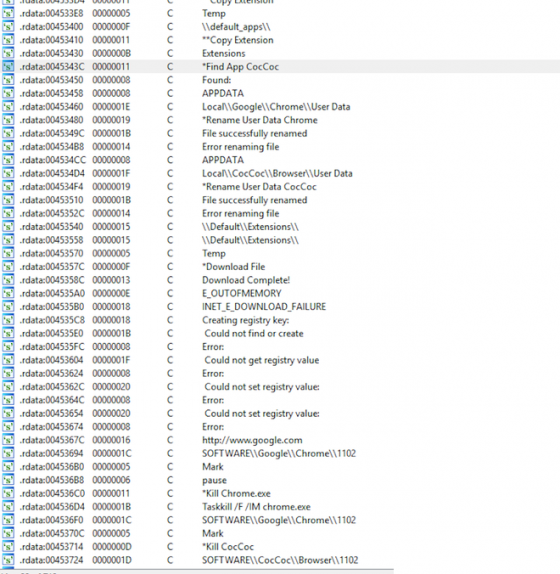Select the string text "E_OUTOFMEMORY"
Screen dimensions: 560x574
click(x=242, y=293)
